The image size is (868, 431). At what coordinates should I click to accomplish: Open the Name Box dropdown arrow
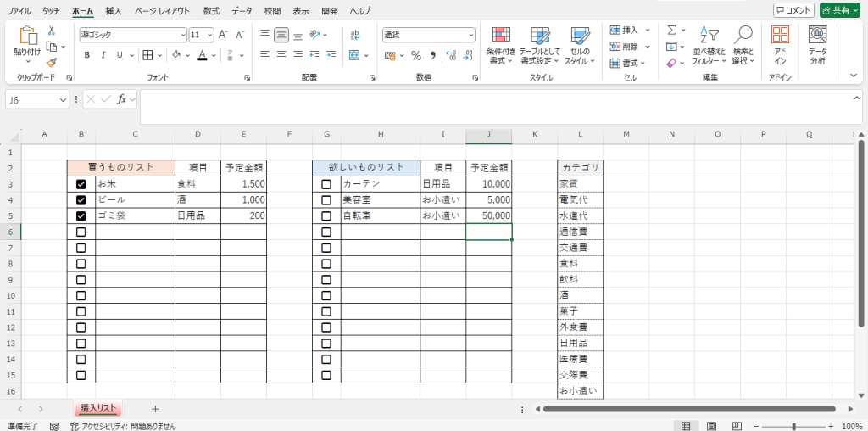pos(64,99)
